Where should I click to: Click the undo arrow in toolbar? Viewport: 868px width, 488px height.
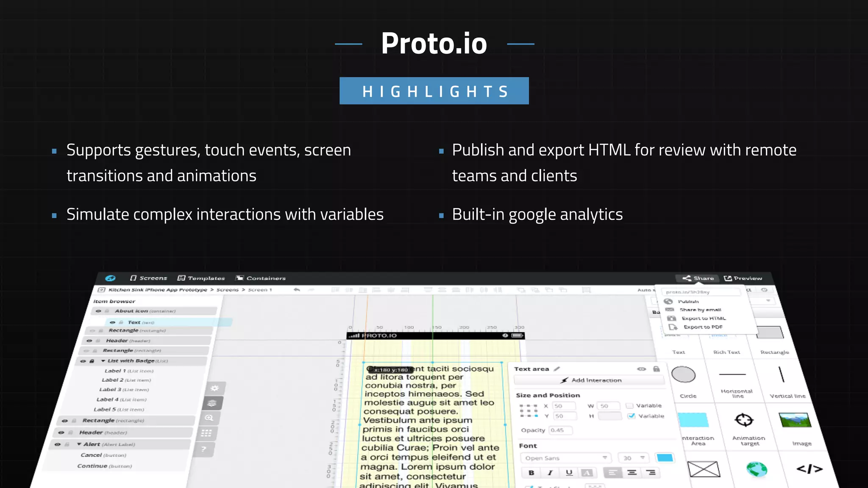tap(297, 290)
